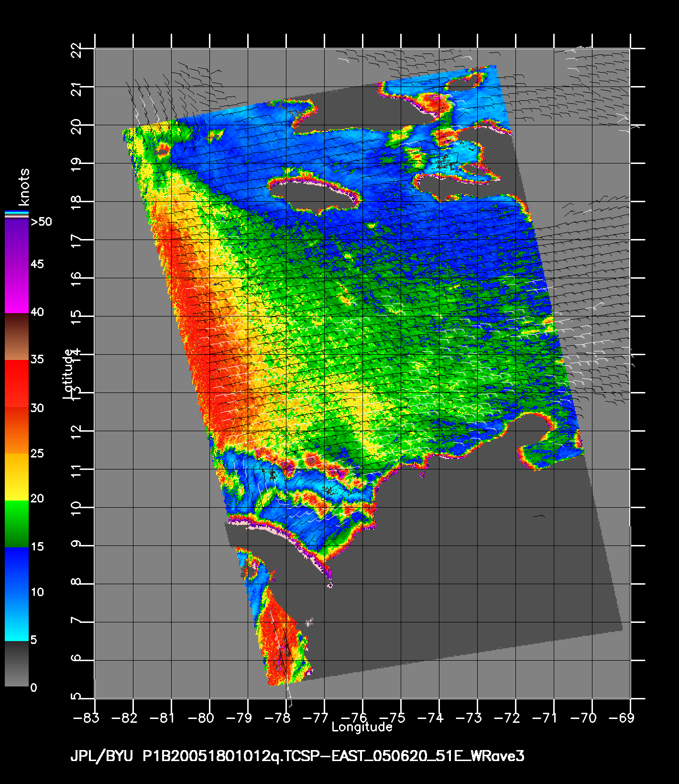Click the 'knots' legend unit label
This screenshot has width=679, height=784.
[23, 187]
